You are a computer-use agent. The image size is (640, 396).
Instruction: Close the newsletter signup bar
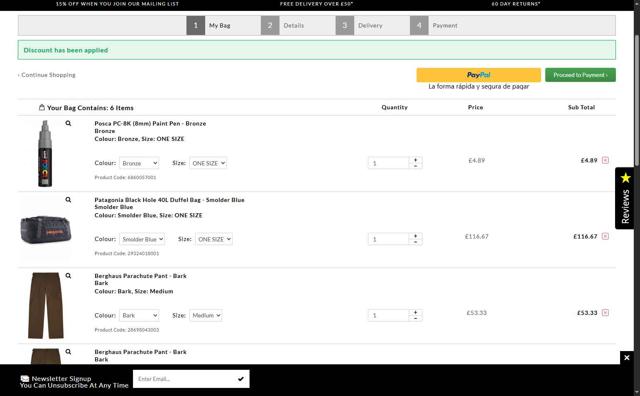627,358
